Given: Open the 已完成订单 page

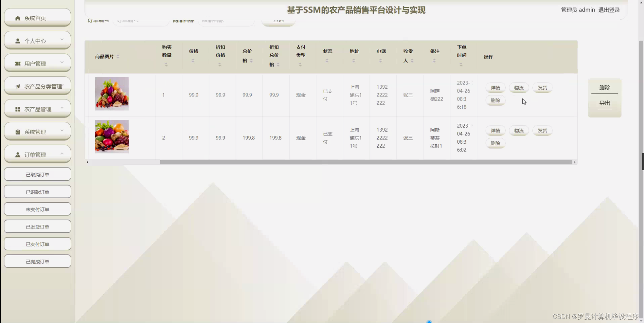Looking at the screenshot, I should (x=37, y=261).
